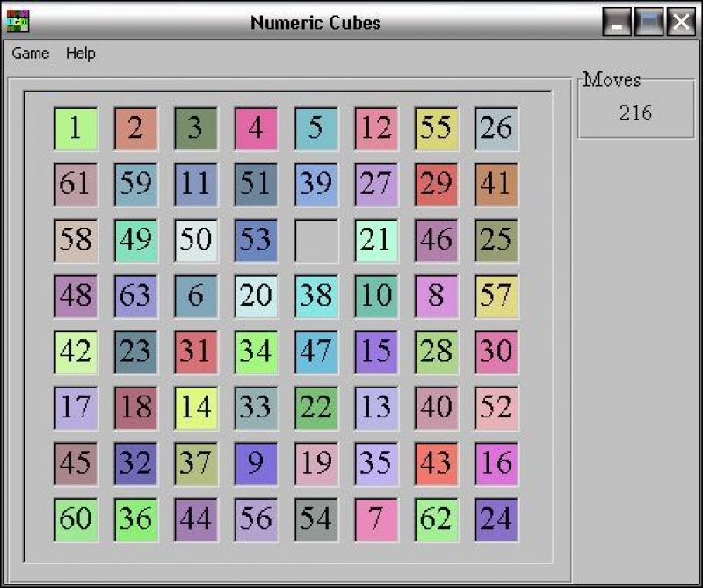
Task: Click the teal cube numbered 5
Action: coord(316,128)
